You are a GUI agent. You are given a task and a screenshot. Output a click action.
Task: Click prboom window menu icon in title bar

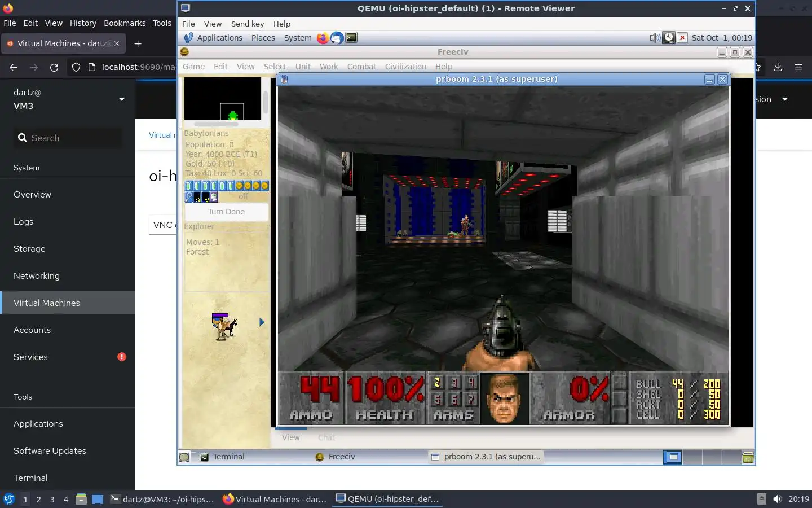284,79
